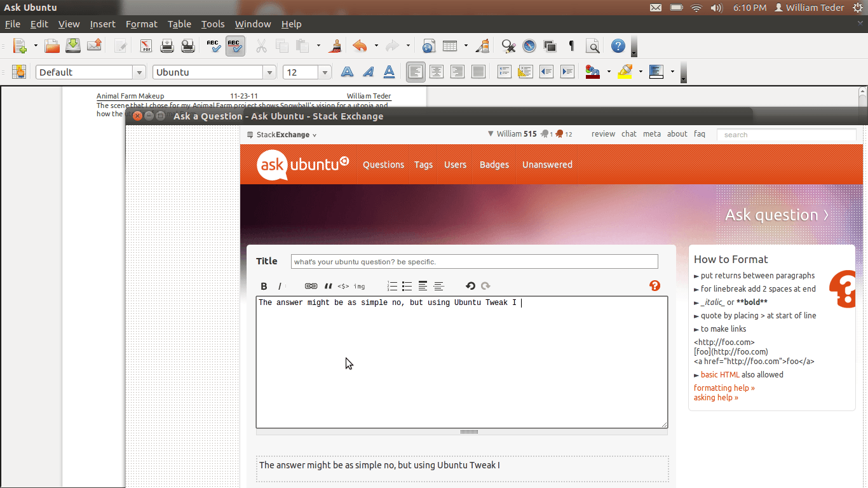Click the Cut scissors icon
Viewport: 868px width, 488px height.
point(261,46)
